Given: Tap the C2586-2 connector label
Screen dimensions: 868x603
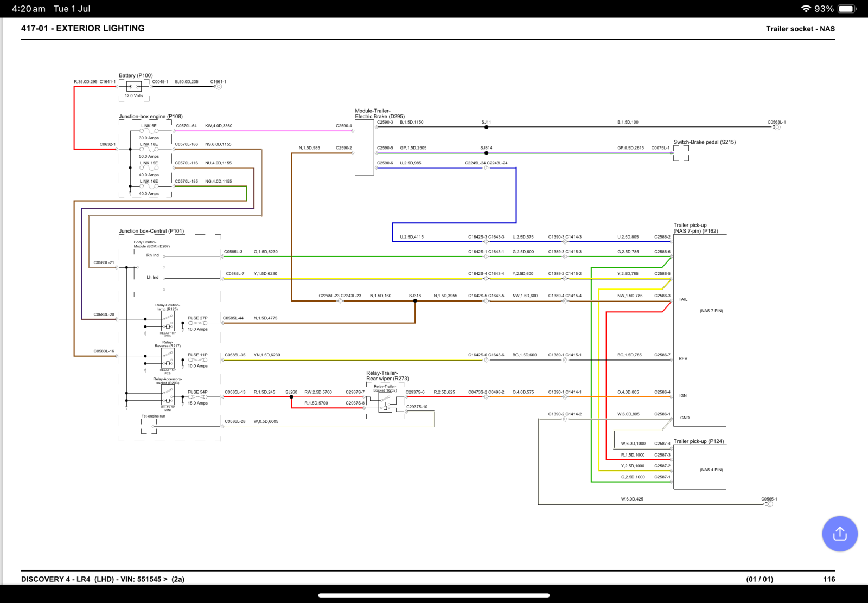Looking at the screenshot, I should pyautogui.click(x=662, y=237).
